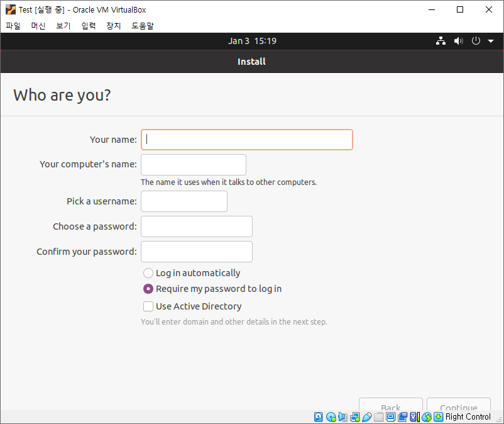Open the 보기 menu
The image size is (504, 424).
point(63,26)
